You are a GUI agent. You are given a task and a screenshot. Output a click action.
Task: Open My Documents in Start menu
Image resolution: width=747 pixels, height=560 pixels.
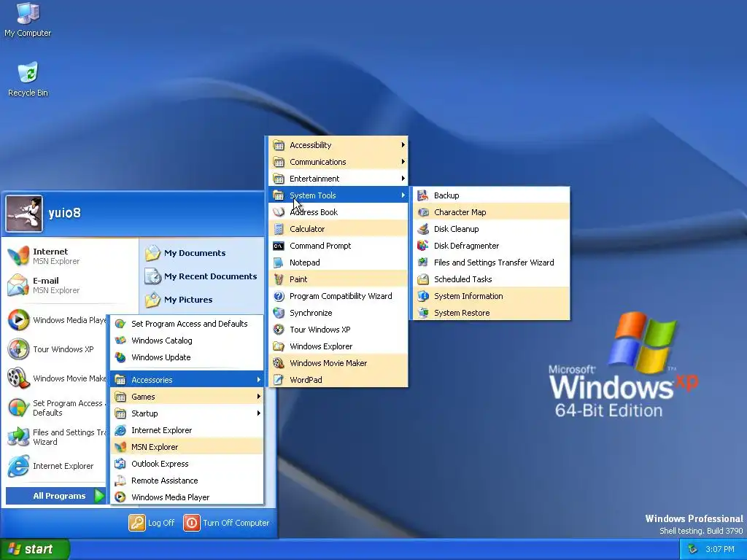click(202, 253)
